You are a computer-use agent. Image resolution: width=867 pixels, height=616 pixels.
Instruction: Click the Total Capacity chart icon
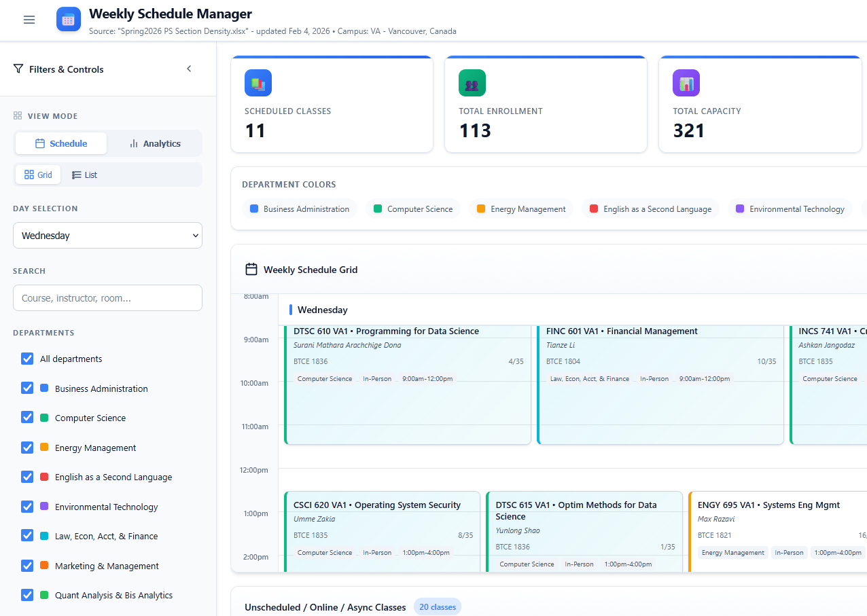pyautogui.click(x=686, y=82)
